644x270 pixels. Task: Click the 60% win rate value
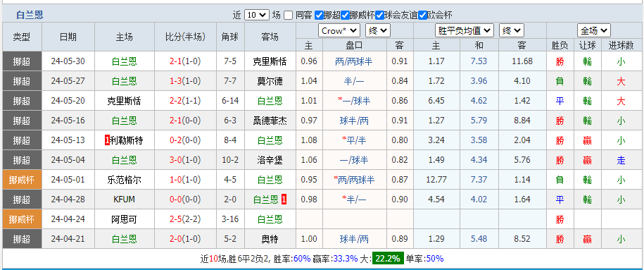click(x=302, y=259)
